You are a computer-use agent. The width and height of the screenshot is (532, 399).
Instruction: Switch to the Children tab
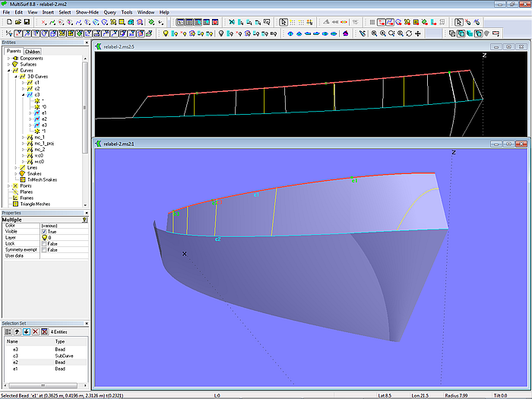pos(33,52)
